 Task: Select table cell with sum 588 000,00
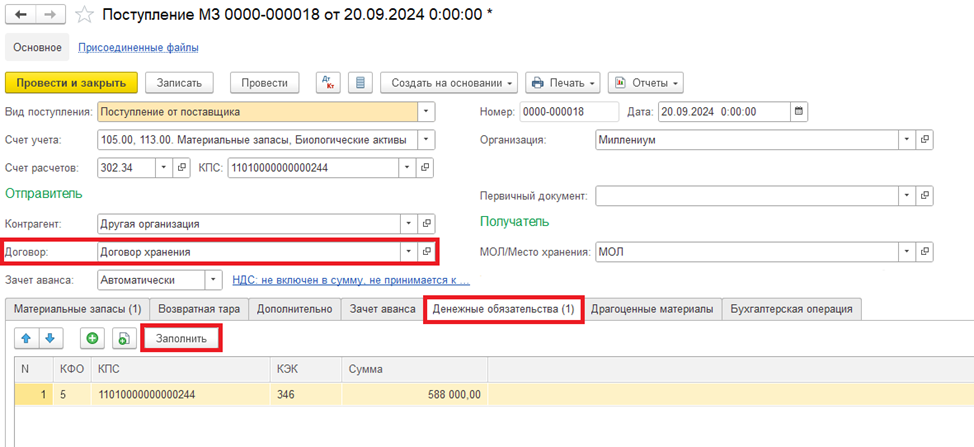point(414,394)
